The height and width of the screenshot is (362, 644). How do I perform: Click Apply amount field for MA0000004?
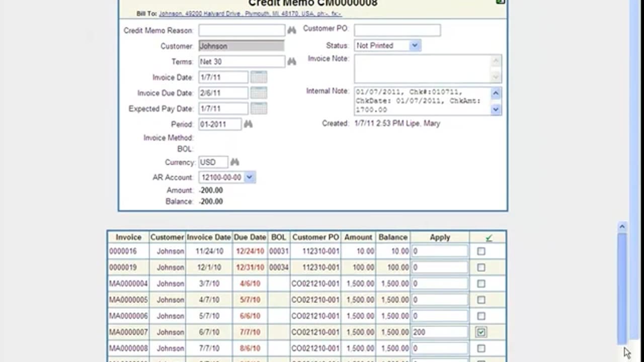click(440, 284)
